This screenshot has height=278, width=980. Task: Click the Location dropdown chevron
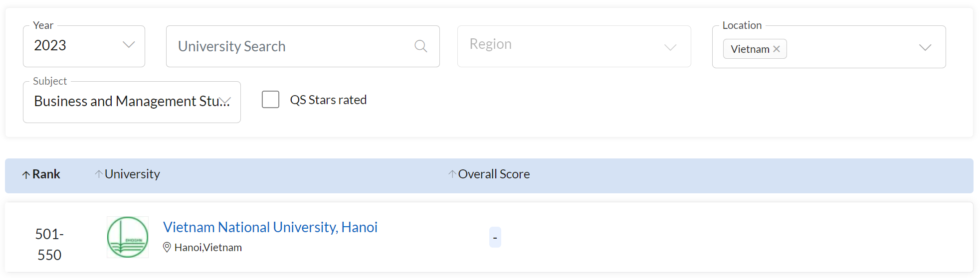click(925, 47)
